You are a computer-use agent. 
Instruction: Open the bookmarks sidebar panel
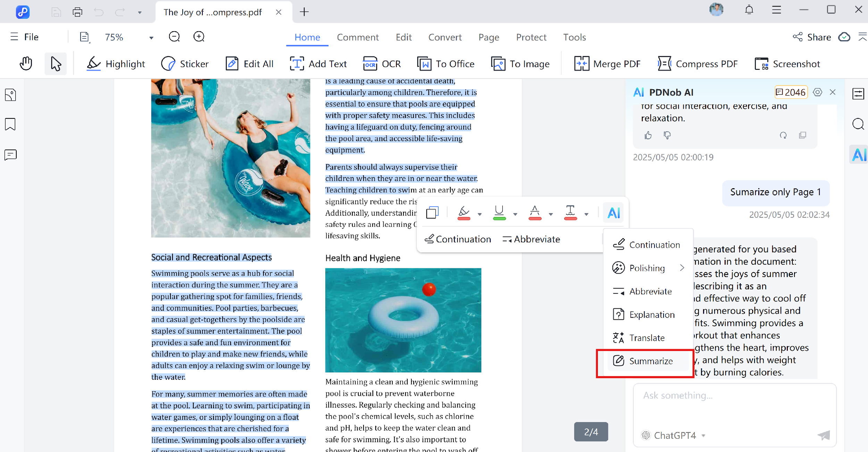(10, 124)
